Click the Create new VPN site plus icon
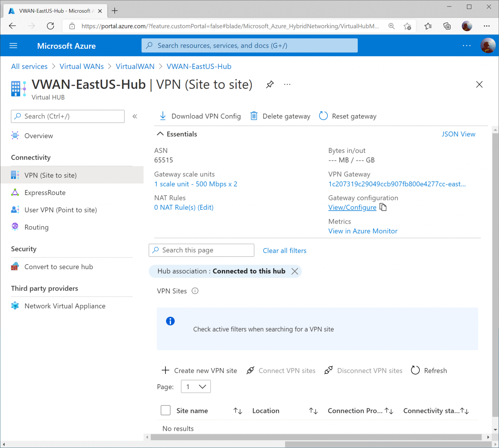499x448 pixels. tap(165, 370)
